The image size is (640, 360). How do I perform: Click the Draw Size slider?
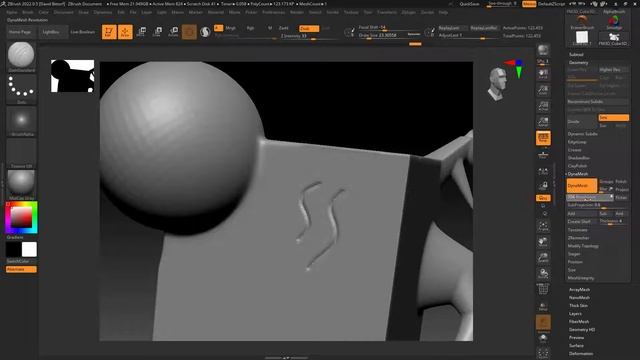pos(389,36)
